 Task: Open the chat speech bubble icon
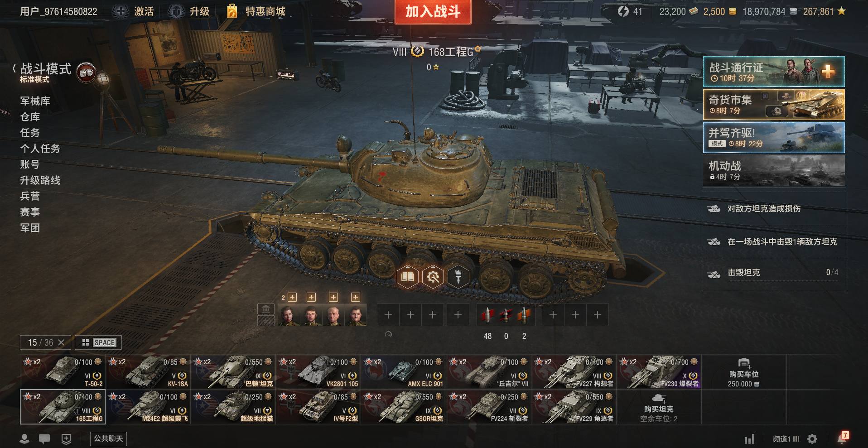44,438
